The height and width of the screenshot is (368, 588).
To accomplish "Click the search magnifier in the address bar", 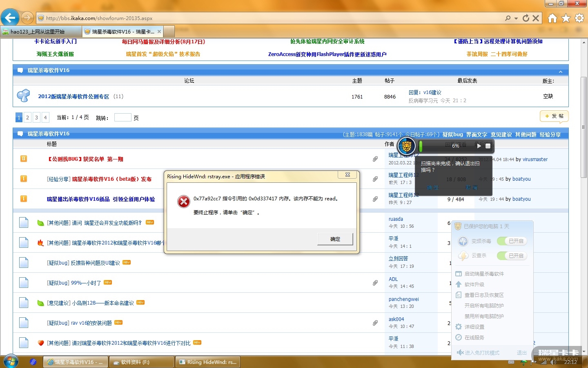I will click(508, 18).
